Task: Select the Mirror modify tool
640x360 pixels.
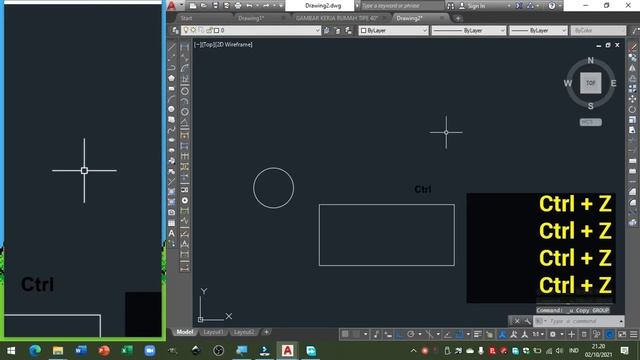Action: point(633,68)
